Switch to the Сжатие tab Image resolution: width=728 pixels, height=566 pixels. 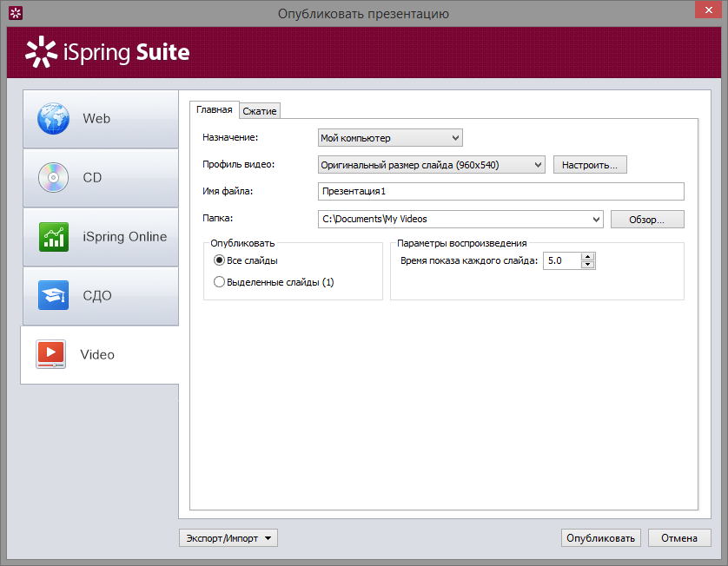coord(260,111)
